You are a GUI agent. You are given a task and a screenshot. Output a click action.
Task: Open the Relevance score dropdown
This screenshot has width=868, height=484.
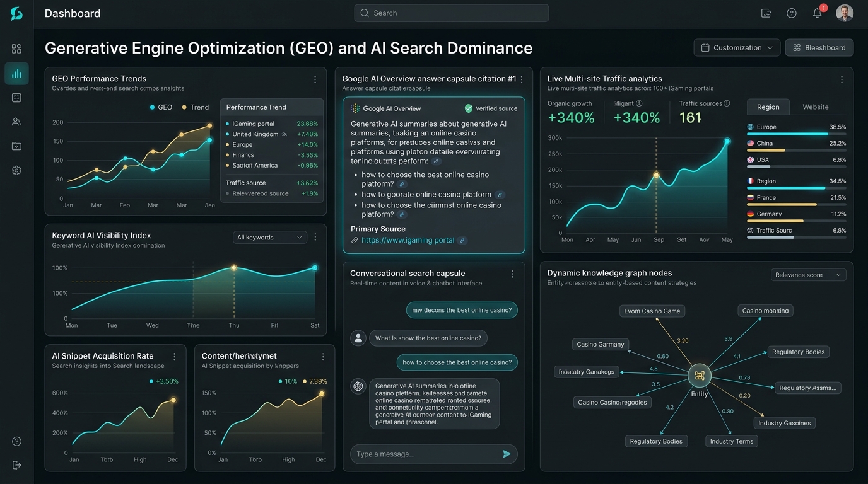[808, 275]
